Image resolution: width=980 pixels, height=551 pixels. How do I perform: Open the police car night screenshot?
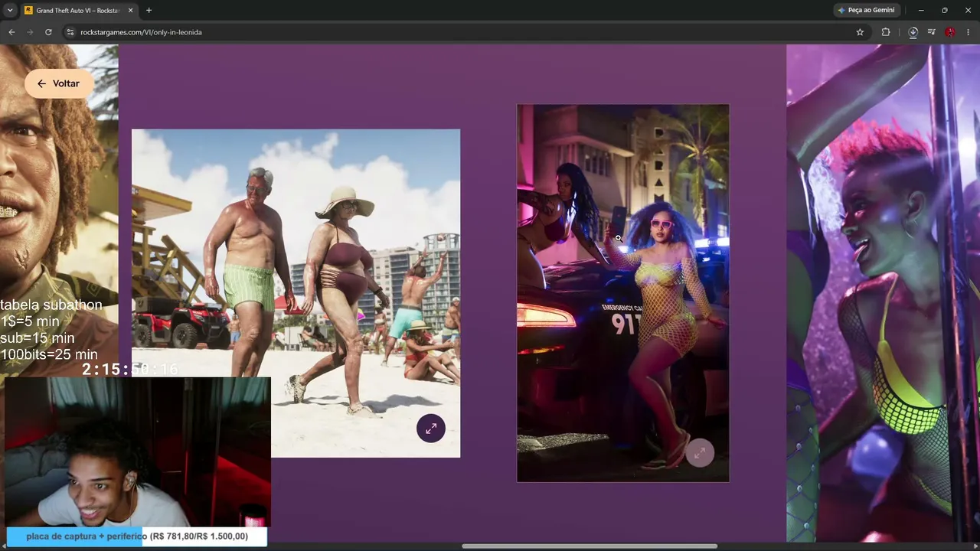coord(623,293)
